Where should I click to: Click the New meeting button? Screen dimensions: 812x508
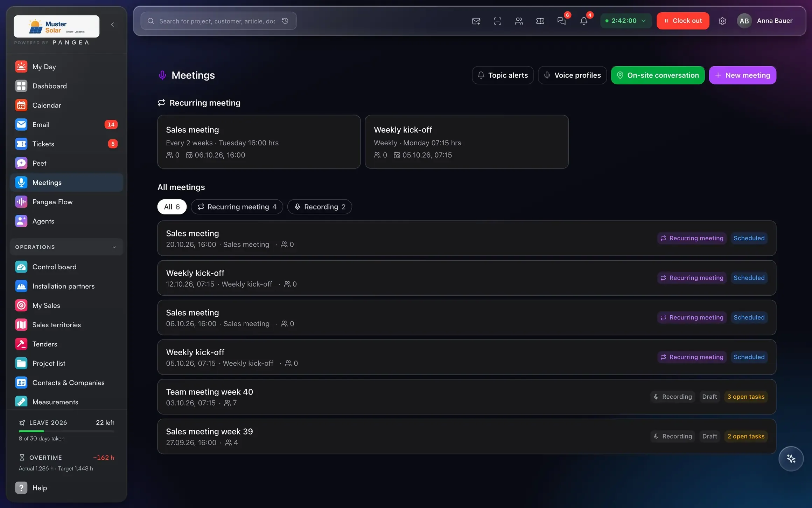coord(742,75)
